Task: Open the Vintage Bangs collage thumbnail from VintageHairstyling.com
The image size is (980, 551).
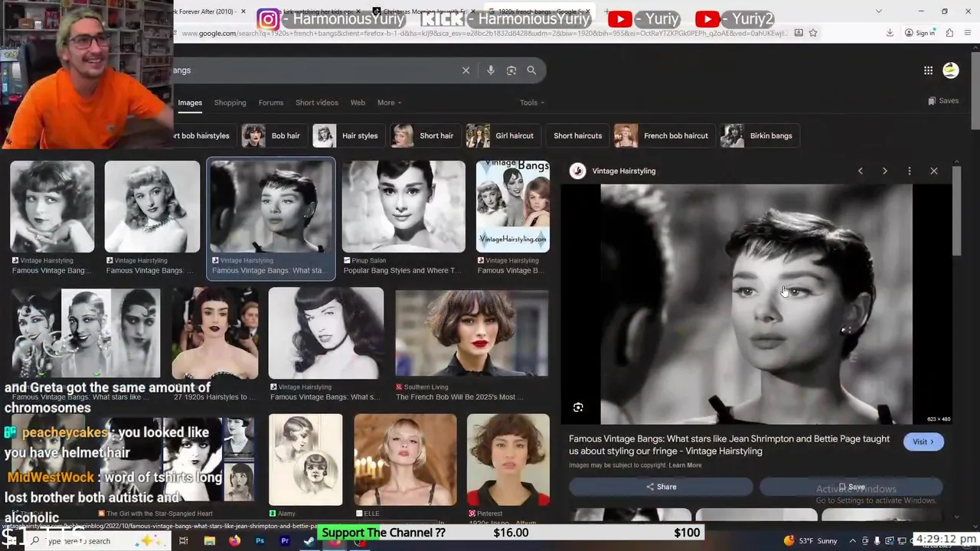Action: point(513,207)
